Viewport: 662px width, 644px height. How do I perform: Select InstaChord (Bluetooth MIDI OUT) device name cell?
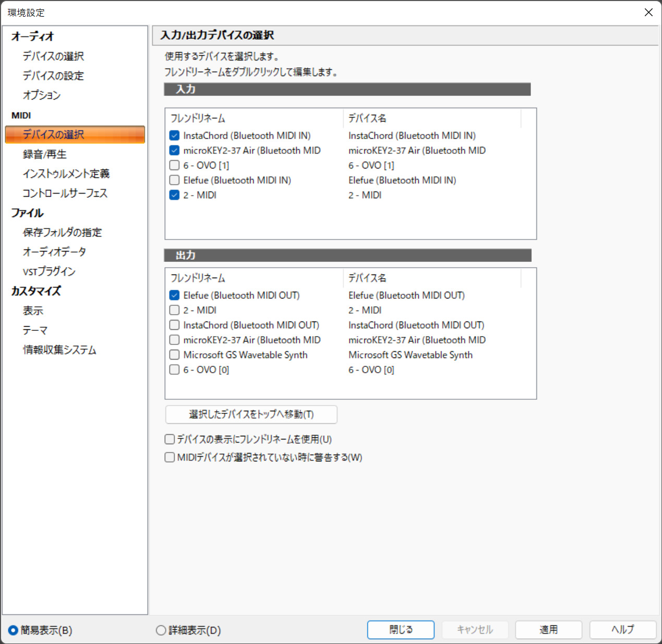416,325
